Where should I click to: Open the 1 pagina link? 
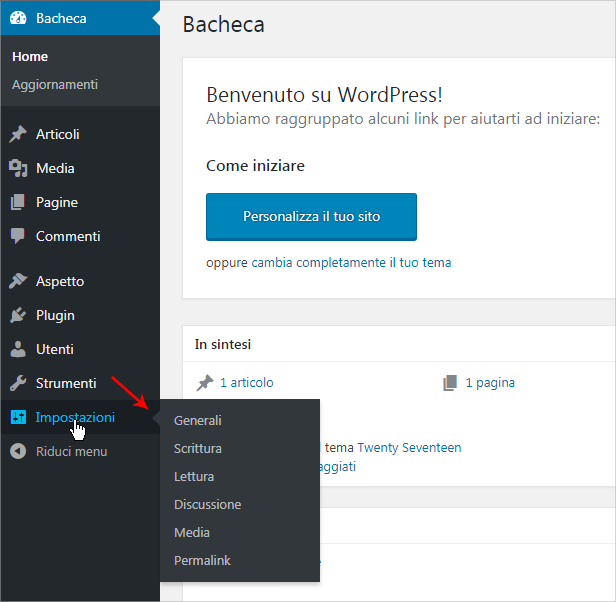coord(490,383)
